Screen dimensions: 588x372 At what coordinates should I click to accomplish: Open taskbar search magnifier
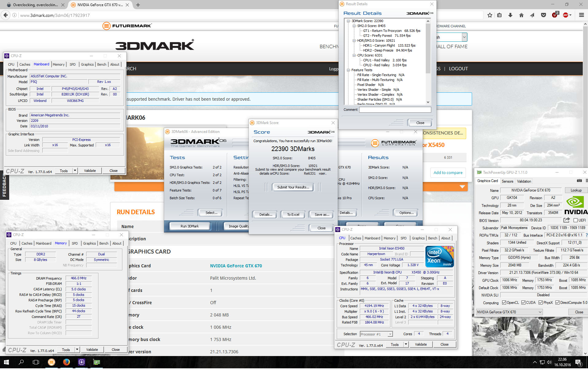click(21, 362)
